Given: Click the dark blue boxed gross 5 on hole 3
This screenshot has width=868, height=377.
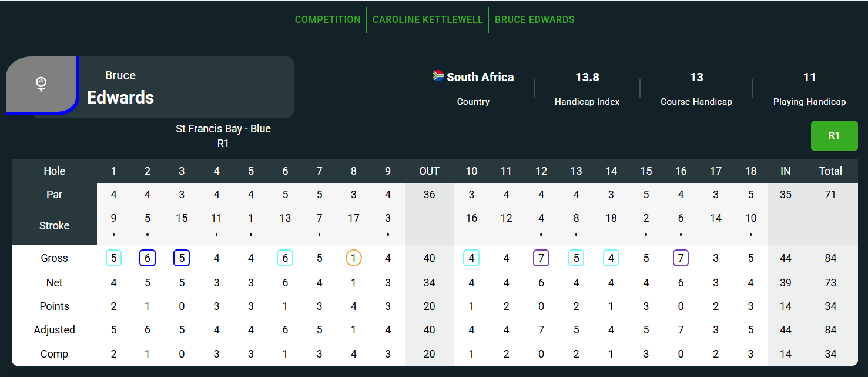Looking at the screenshot, I should pyautogui.click(x=182, y=258).
